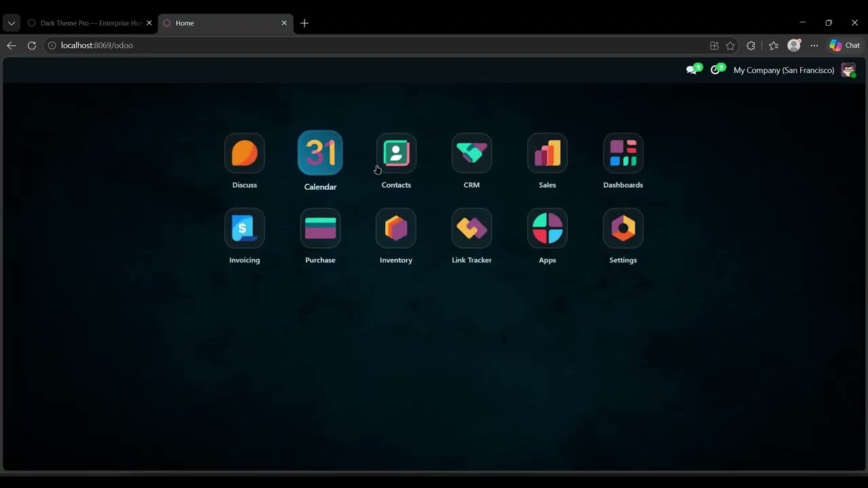This screenshot has height=488, width=868.
Task: Reload the page with the refresh icon
Action: pos(32,45)
